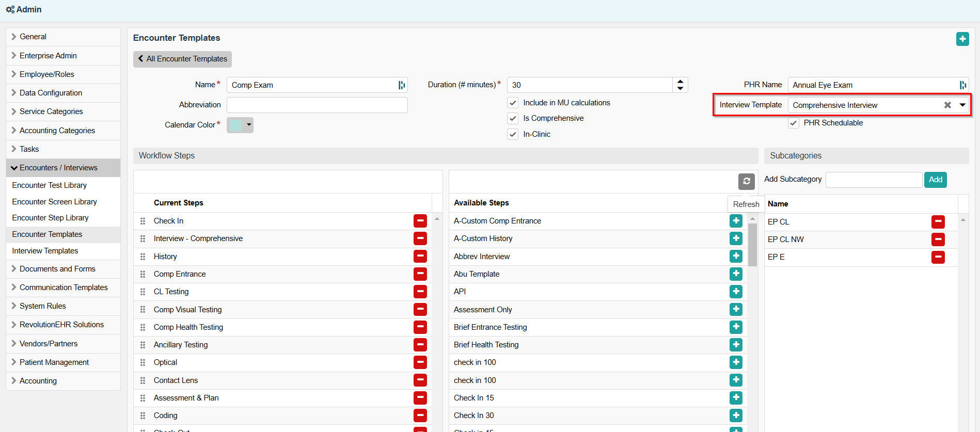
Task: Uncheck Include in MU calculations
Action: 513,103
